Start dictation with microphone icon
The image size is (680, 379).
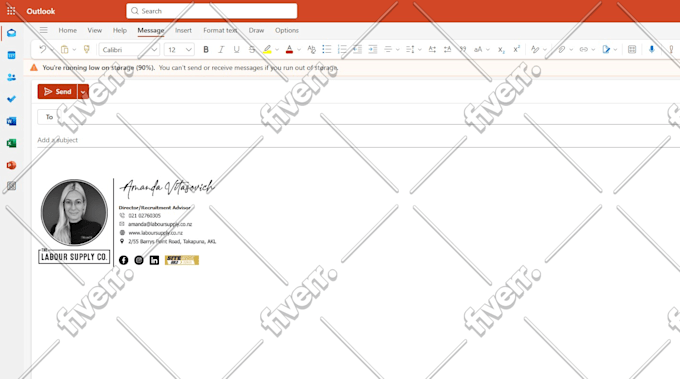[x=651, y=49]
